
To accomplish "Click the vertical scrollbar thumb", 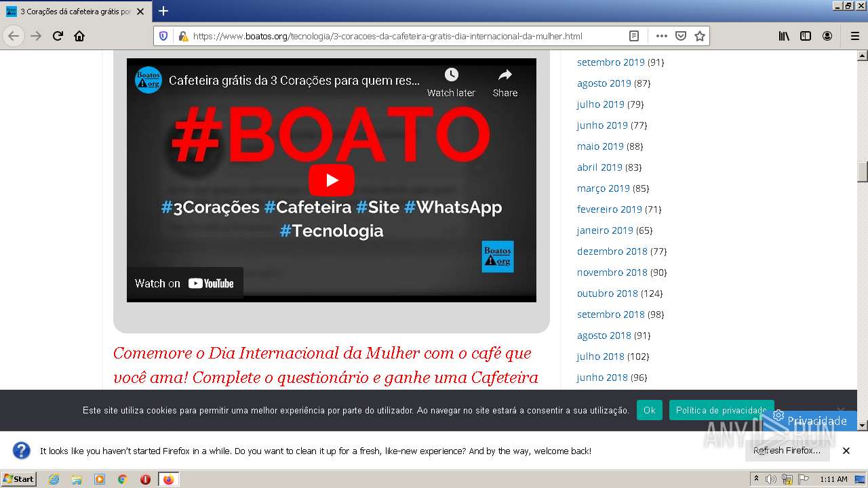I will pos(863,172).
